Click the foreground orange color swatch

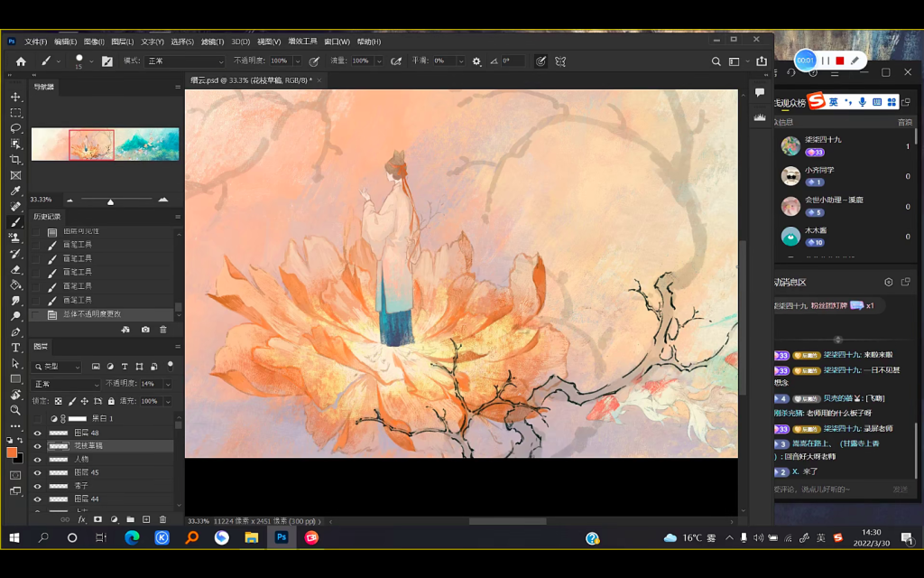(x=13, y=452)
